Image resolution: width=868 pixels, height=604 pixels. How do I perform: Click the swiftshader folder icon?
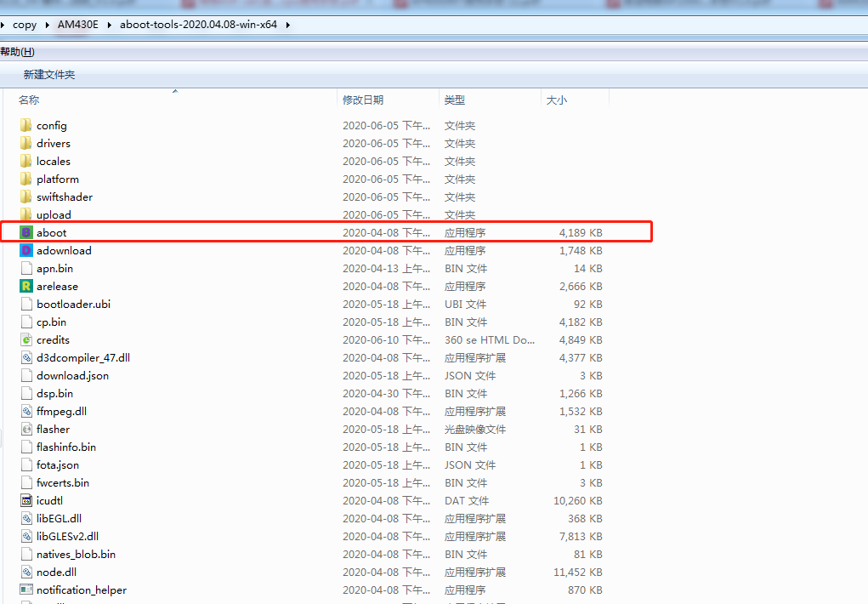[x=26, y=197]
